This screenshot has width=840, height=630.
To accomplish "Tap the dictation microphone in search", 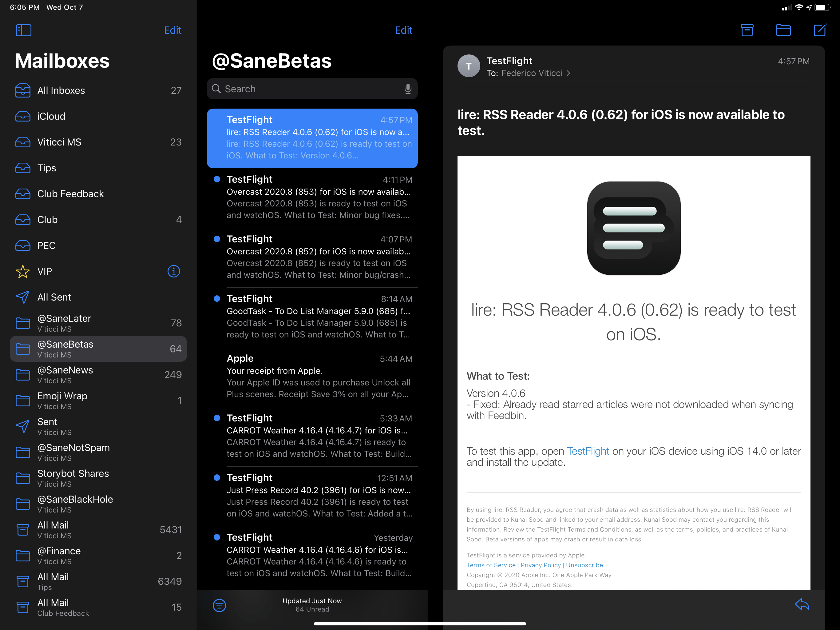I will [407, 89].
